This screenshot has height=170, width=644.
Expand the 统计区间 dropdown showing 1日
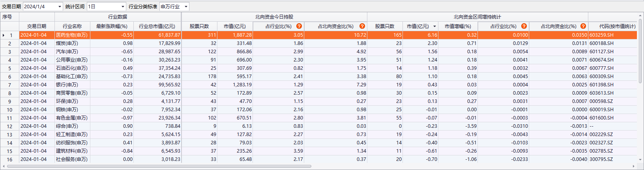point(123,7)
